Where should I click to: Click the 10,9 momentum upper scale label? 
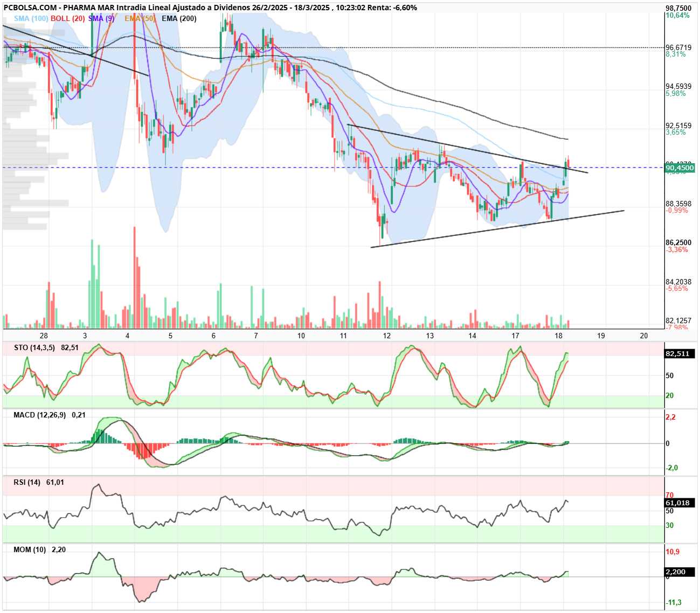(673, 552)
